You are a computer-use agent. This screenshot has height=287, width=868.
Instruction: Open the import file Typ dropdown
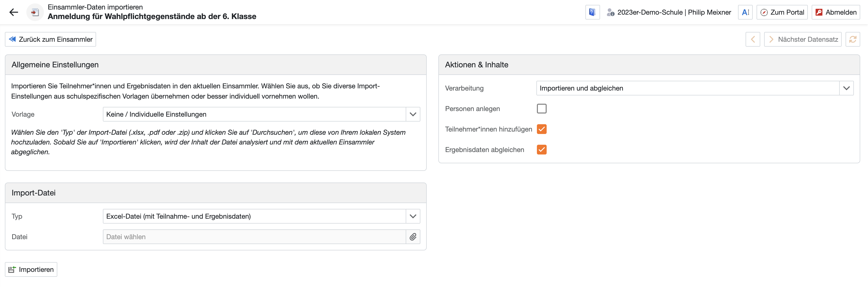pyautogui.click(x=413, y=216)
